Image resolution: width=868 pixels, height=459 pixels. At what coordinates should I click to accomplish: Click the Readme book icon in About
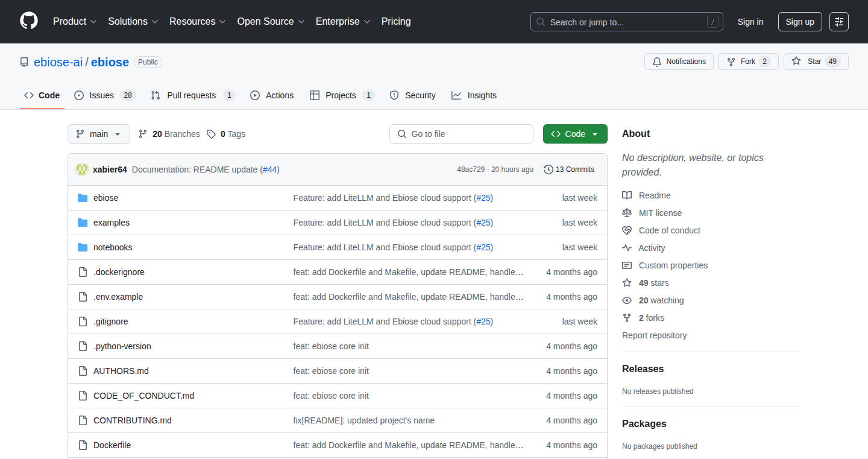pyautogui.click(x=627, y=195)
